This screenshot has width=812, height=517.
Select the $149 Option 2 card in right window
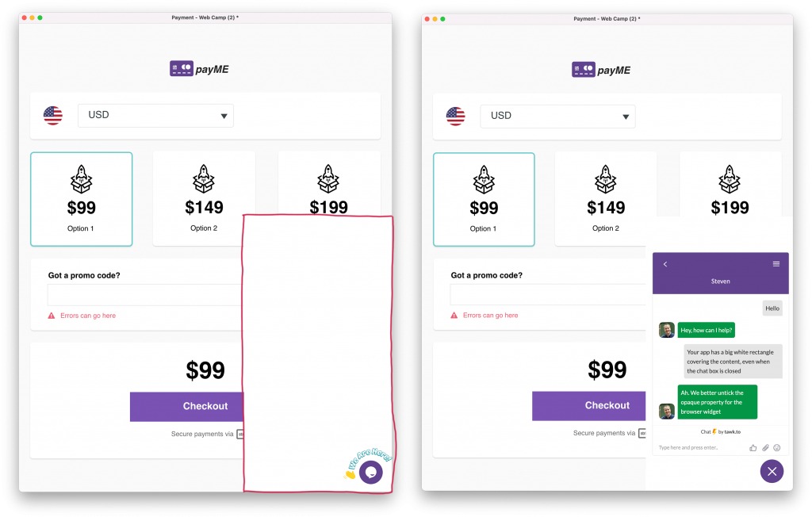(x=606, y=199)
